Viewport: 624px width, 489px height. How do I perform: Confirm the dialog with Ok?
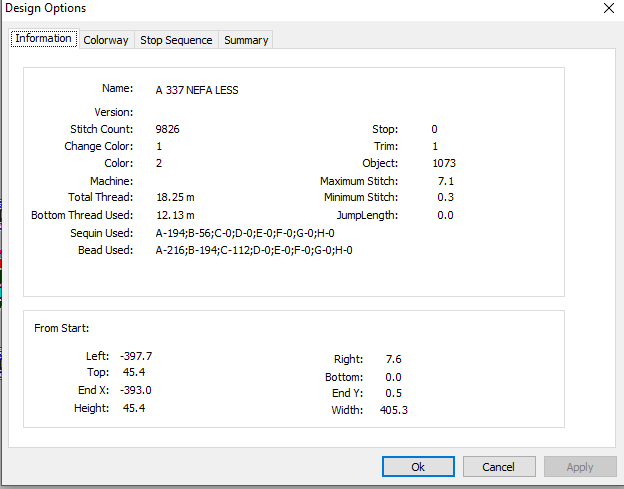point(418,466)
